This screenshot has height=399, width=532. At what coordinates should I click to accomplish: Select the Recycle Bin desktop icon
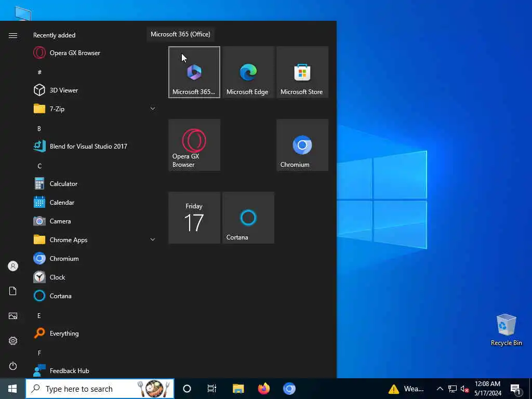click(x=506, y=330)
